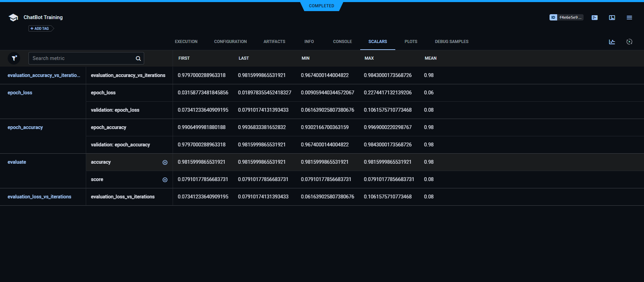The image size is (644, 282).
Task: Switch to the Execution tab
Action: (186, 42)
